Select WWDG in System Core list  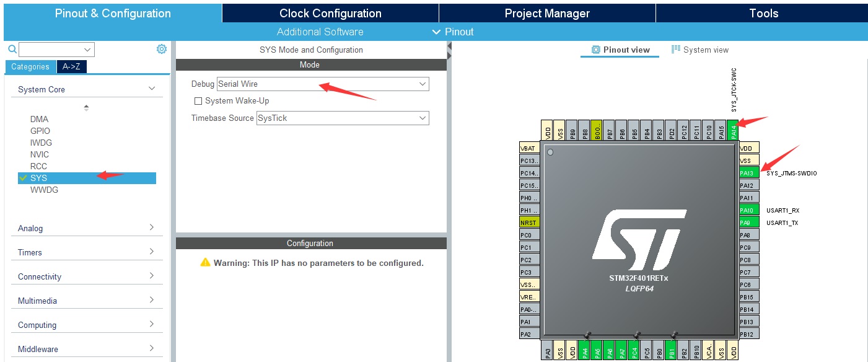tap(45, 190)
